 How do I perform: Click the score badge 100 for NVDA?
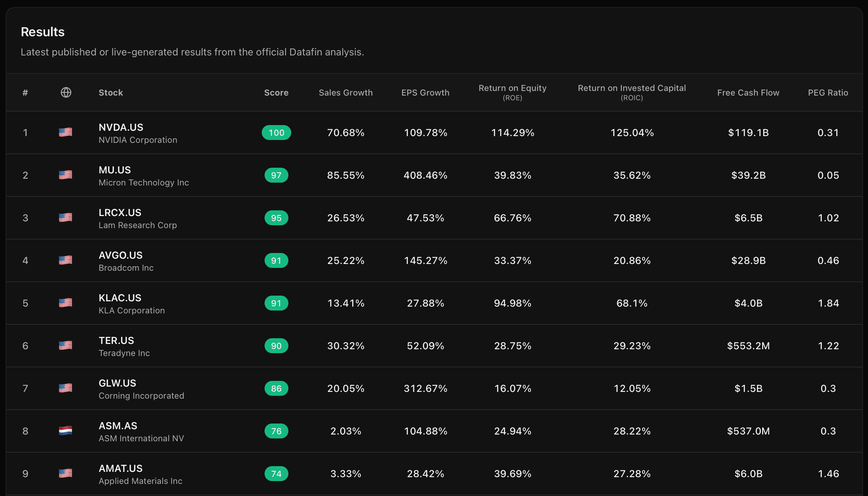[276, 133]
